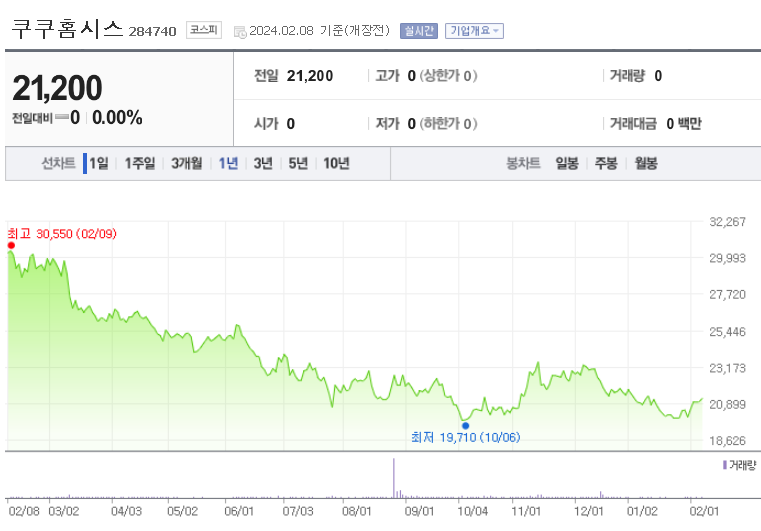Click the 03/02 date axis label

[x=64, y=511]
